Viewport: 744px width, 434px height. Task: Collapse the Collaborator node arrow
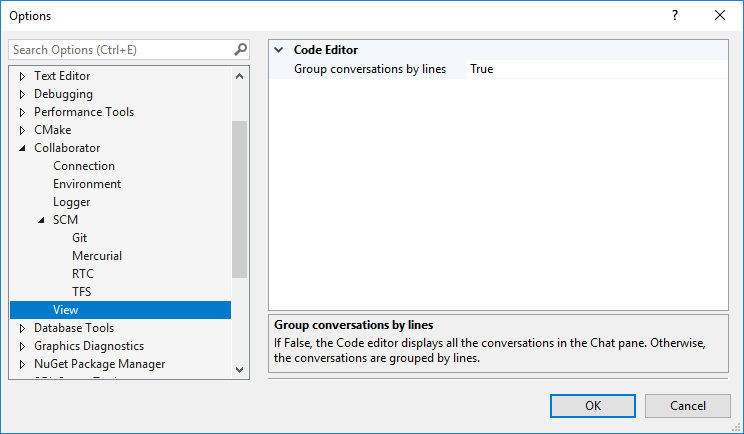(23, 148)
